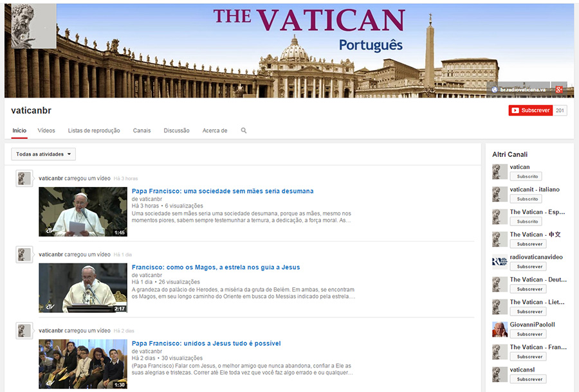Open The Vatican - Esp... channel link
The height and width of the screenshot is (392, 579).
click(538, 212)
